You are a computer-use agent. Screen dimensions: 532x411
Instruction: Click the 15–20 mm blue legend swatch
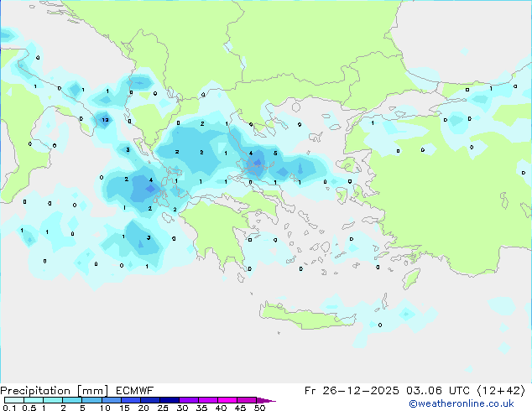point(131,400)
